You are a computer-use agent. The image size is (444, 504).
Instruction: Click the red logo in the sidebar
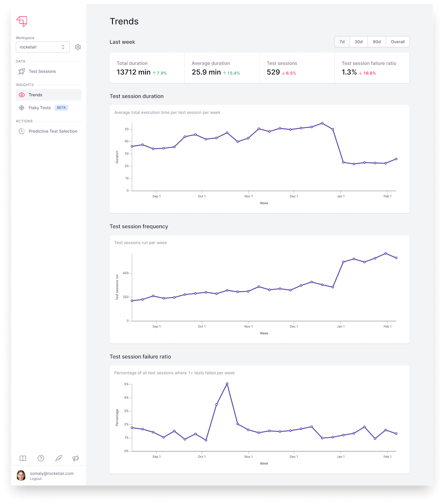pyautogui.click(x=22, y=21)
